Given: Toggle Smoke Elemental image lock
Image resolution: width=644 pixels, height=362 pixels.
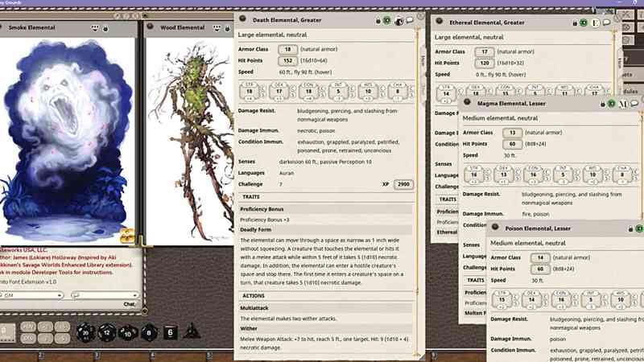Looking at the screenshot, I should tap(105, 29).
